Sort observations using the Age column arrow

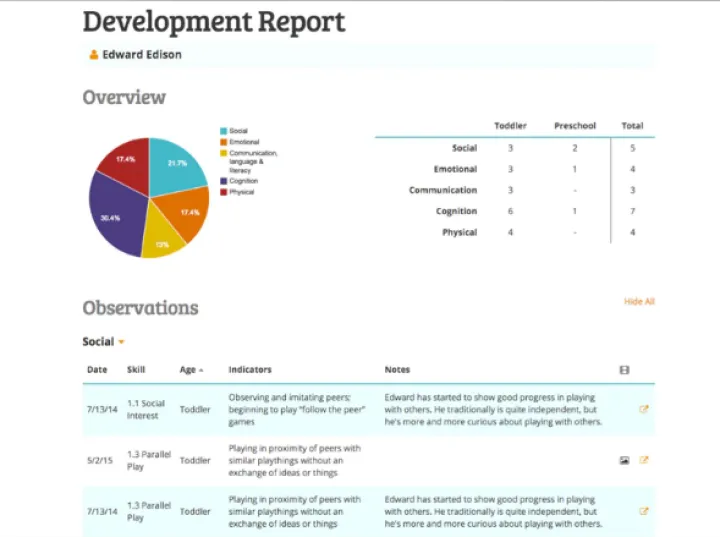201,370
